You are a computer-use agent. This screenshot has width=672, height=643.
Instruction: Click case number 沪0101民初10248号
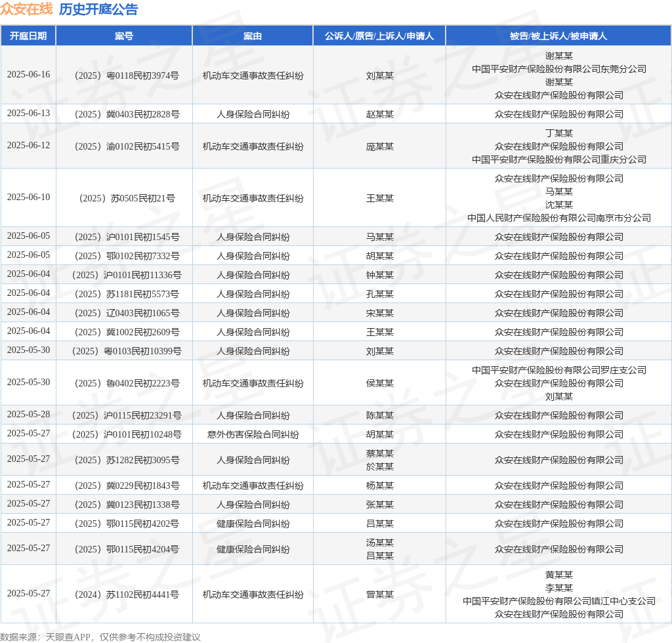click(x=127, y=434)
